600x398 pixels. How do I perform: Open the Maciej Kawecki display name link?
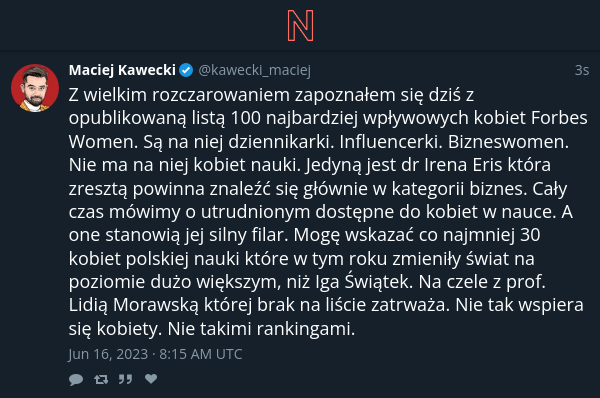pyautogui.click(x=122, y=70)
